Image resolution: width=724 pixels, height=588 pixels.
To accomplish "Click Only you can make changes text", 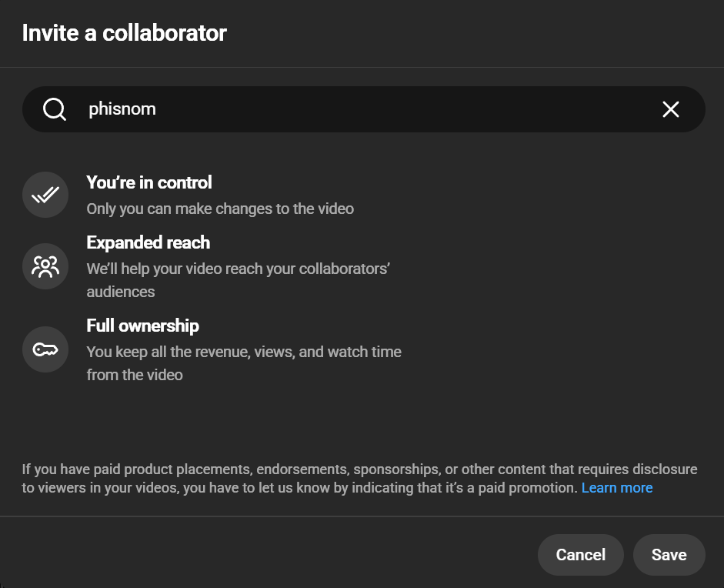I will (x=220, y=209).
